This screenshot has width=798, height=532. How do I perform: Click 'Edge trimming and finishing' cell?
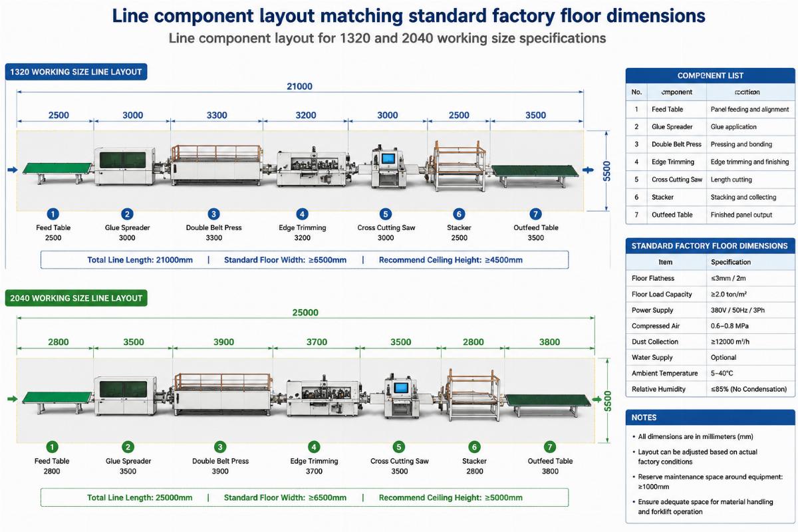[749, 162]
